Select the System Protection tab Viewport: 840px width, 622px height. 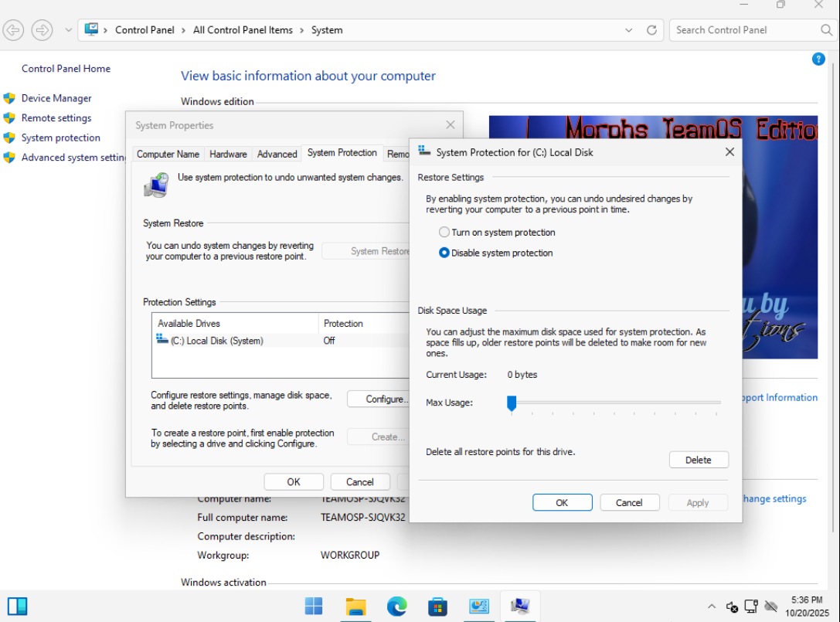[x=342, y=153]
